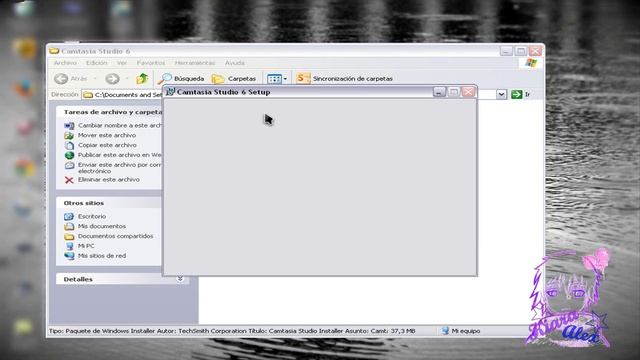Screen dimensions: 640x360
Task: Open Búsqueda search tool
Action: 181,78
